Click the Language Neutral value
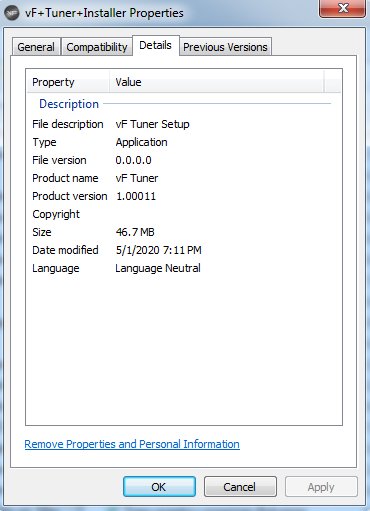Viewport: 370px width, 511px height. coord(158,268)
